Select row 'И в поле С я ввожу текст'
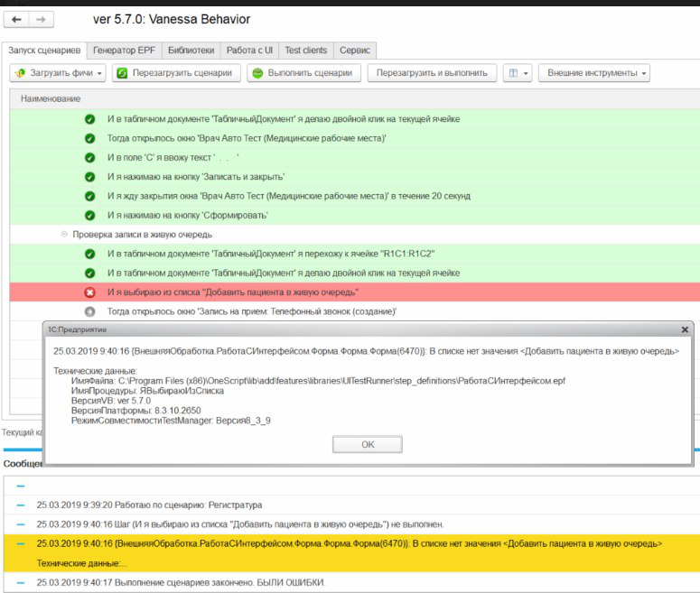The width and height of the screenshot is (700, 593). pyautogui.click(x=355, y=158)
